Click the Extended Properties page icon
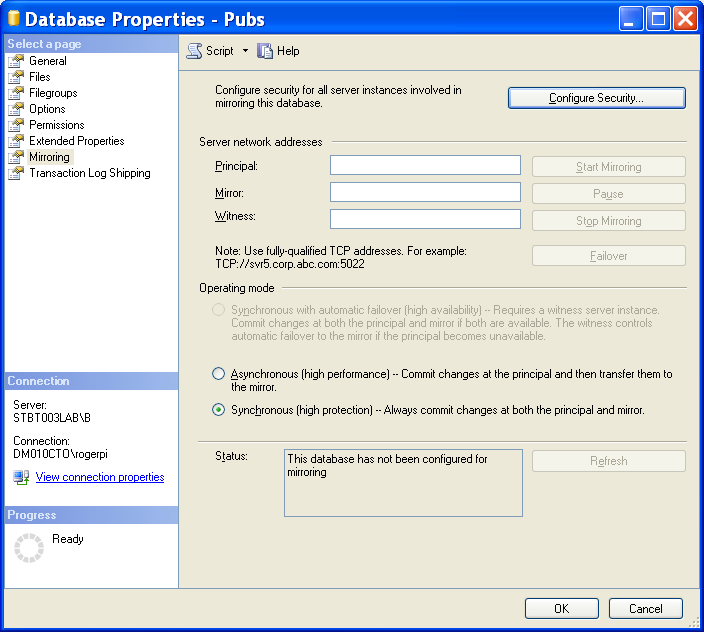This screenshot has width=704, height=632. click(x=16, y=141)
